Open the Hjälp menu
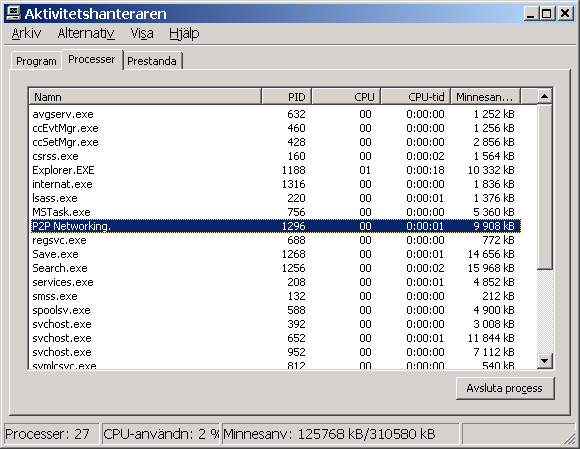This screenshot has width=580, height=449. pyautogui.click(x=184, y=34)
